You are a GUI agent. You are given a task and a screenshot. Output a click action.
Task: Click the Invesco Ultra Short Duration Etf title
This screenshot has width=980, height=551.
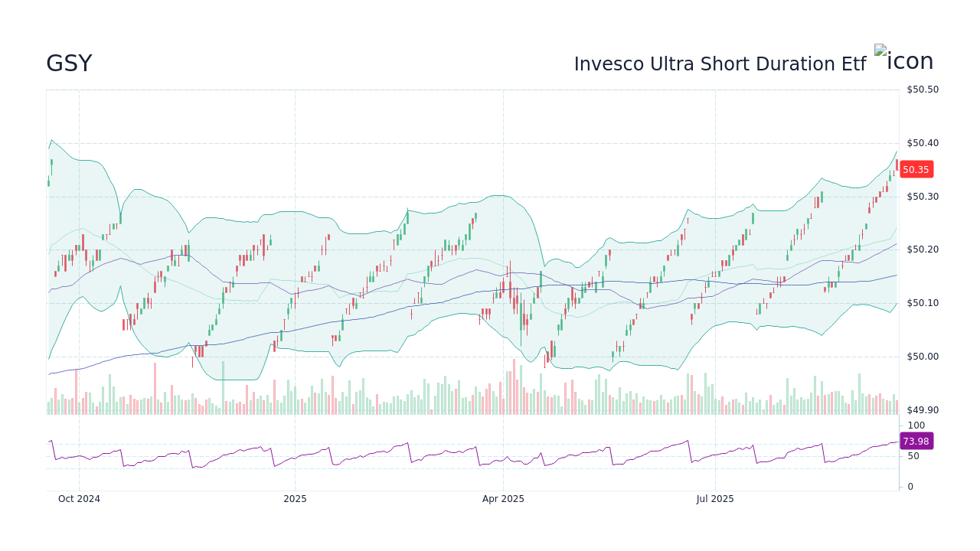click(x=720, y=64)
